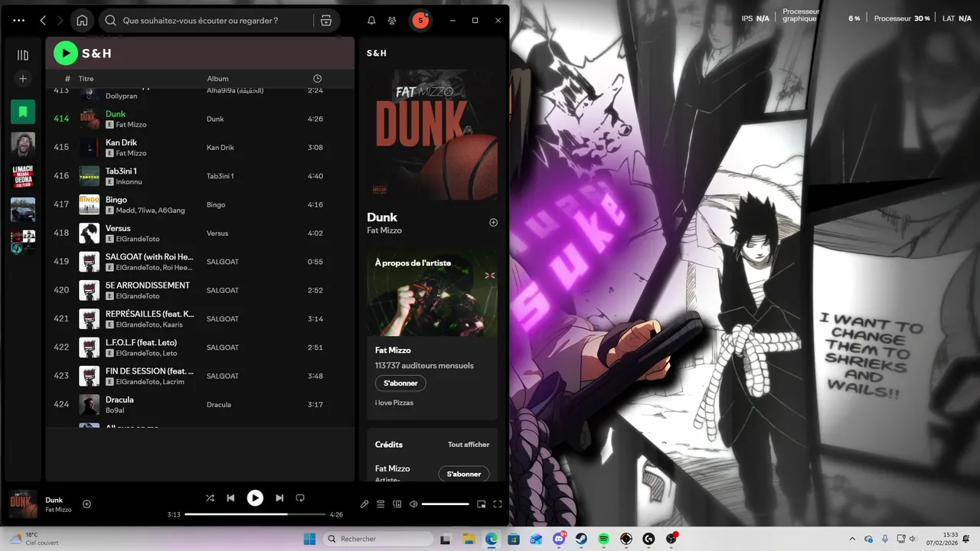The image size is (980, 551).
Task: Skip to previous track
Action: click(x=230, y=498)
